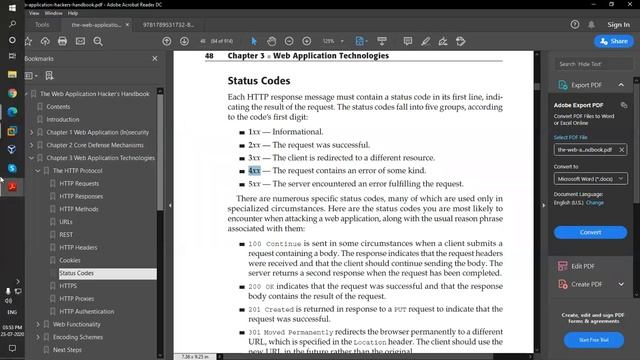
Task: Open HTTPS bookmark
Action: point(68,286)
